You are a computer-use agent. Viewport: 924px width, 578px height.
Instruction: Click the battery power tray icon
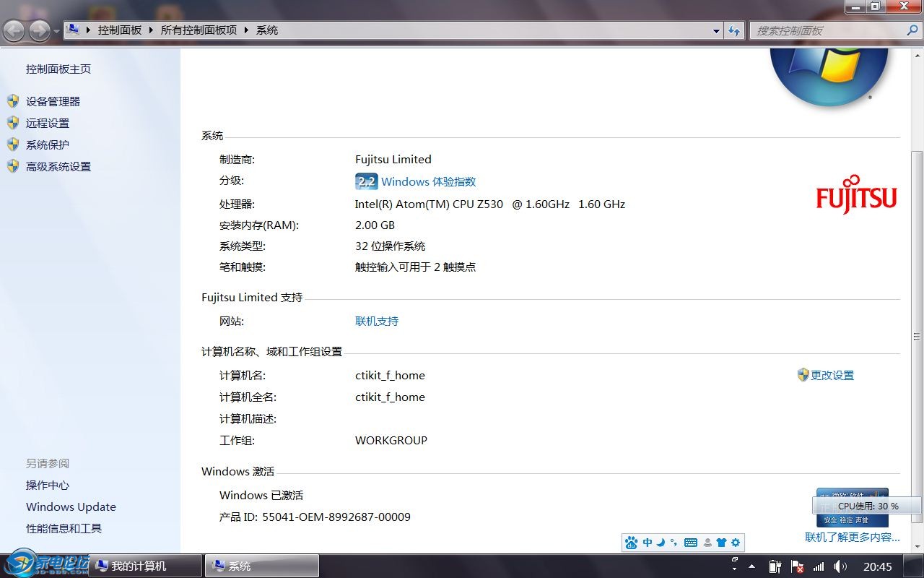(775, 566)
